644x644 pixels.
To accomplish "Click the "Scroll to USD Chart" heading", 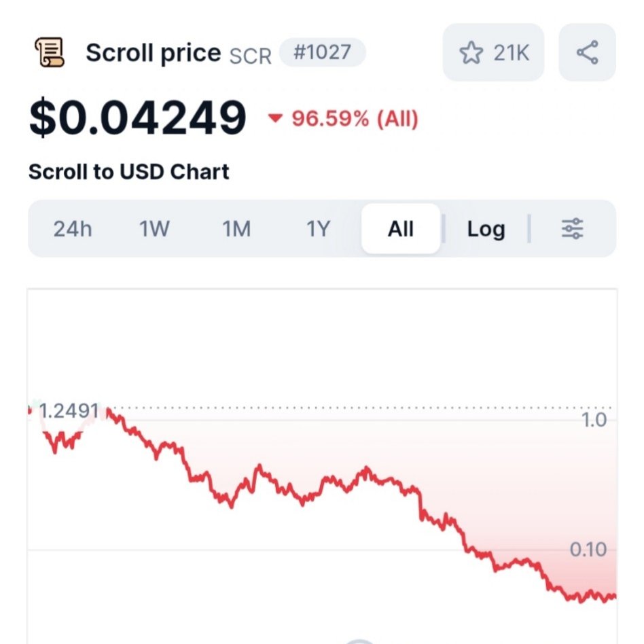I will (x=129, y=172).
